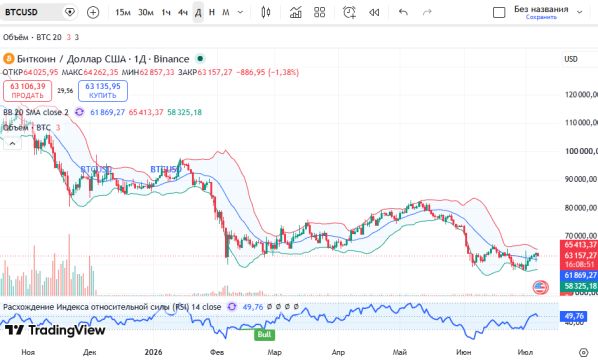Click the 58 325,18 green price label

(580, 286)
